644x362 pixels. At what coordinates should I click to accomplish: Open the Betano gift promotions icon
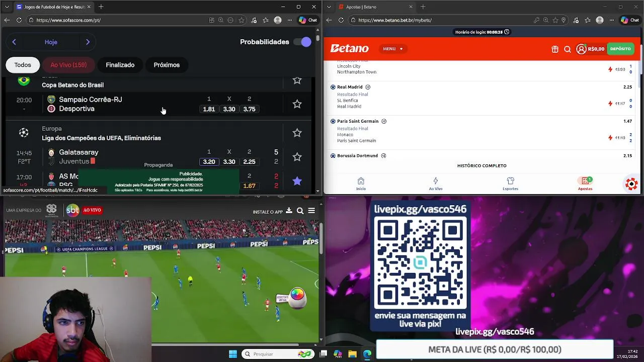pos(555,49)
